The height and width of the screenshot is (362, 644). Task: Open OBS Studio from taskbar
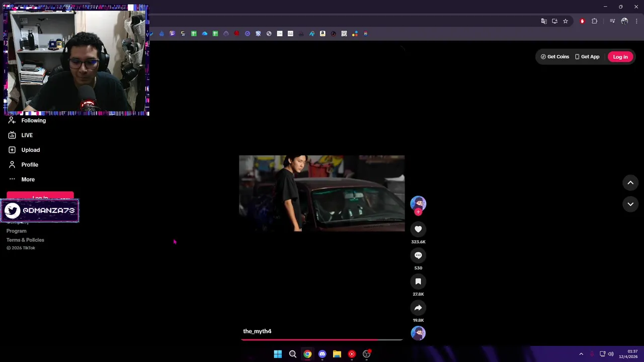[x=367, y=354]
